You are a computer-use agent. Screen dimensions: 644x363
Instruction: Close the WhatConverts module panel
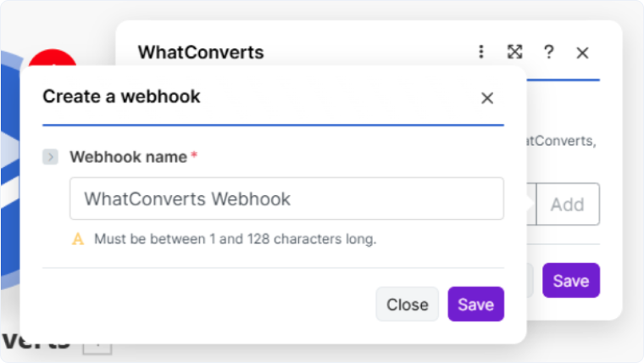point(582,53)
